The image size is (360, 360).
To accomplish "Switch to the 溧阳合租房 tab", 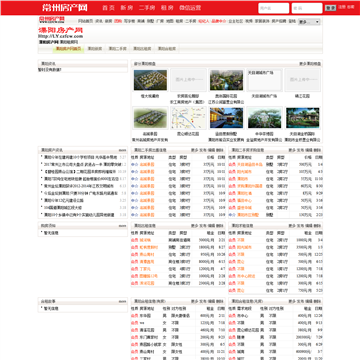I will point(167,49).
